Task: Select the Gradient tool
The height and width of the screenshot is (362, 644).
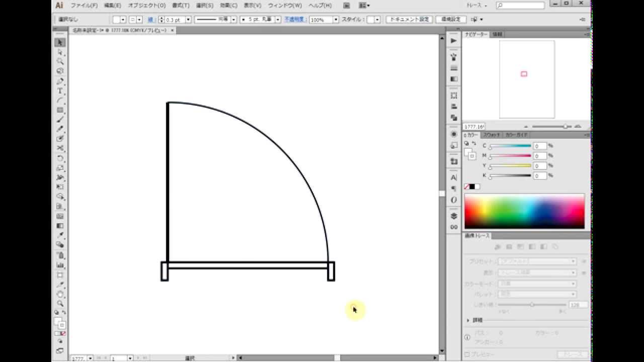Action: point(60,226)
